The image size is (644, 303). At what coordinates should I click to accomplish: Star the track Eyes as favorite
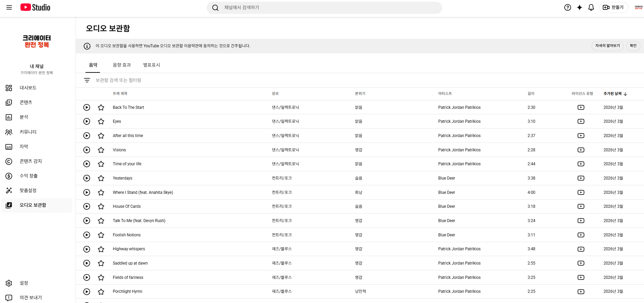pos(101,121)
